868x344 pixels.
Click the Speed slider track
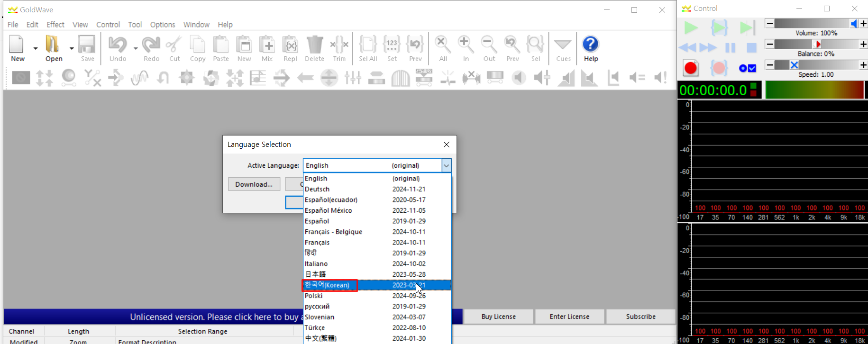tap(816, 65)
